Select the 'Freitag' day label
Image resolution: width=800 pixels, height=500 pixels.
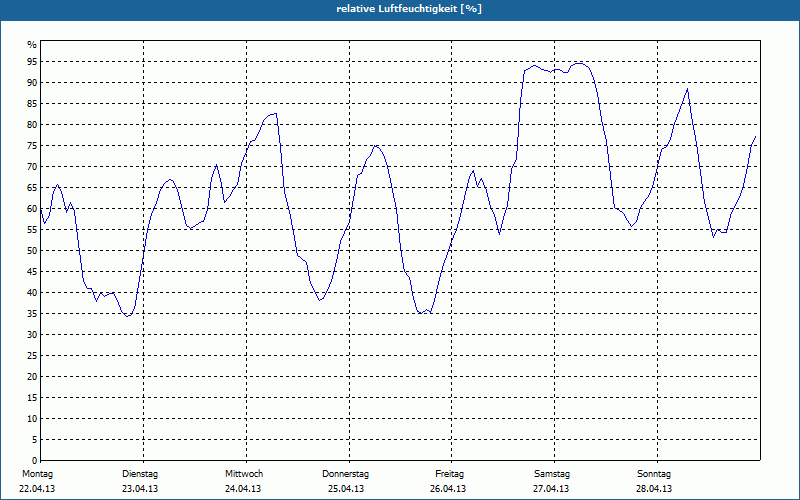449,474
